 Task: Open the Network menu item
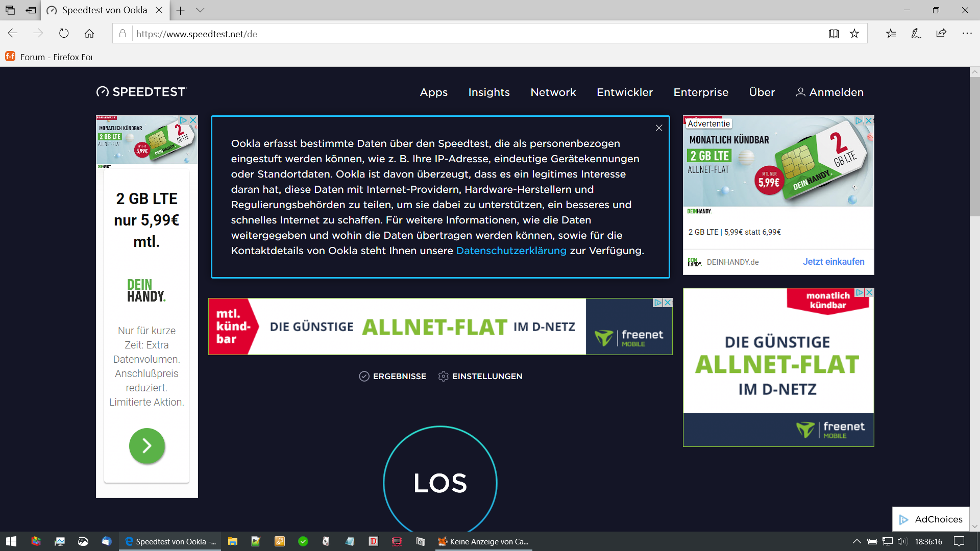click(553, 92)
